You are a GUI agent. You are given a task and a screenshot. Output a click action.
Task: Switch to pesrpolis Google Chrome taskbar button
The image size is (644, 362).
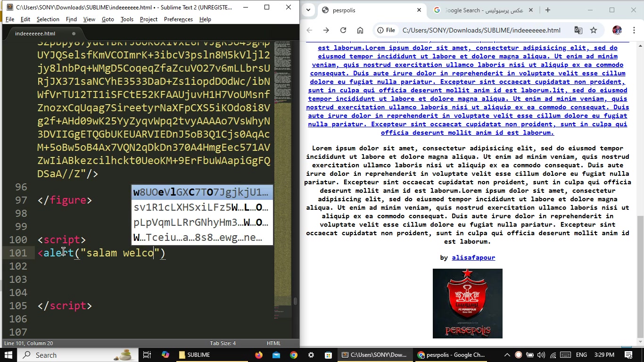click(x=452, y=355)
